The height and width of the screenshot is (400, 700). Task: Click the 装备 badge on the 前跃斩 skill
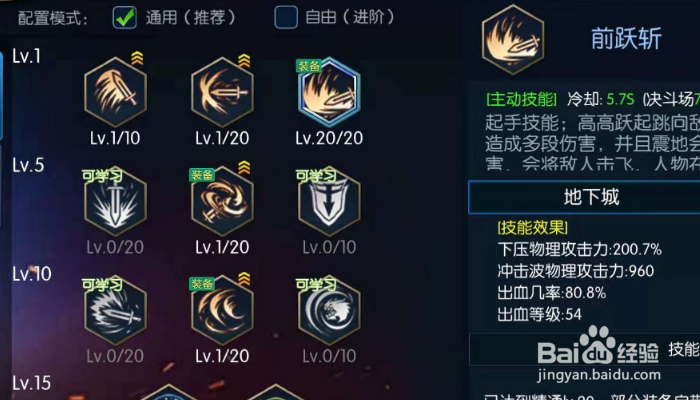coord(308,66)
